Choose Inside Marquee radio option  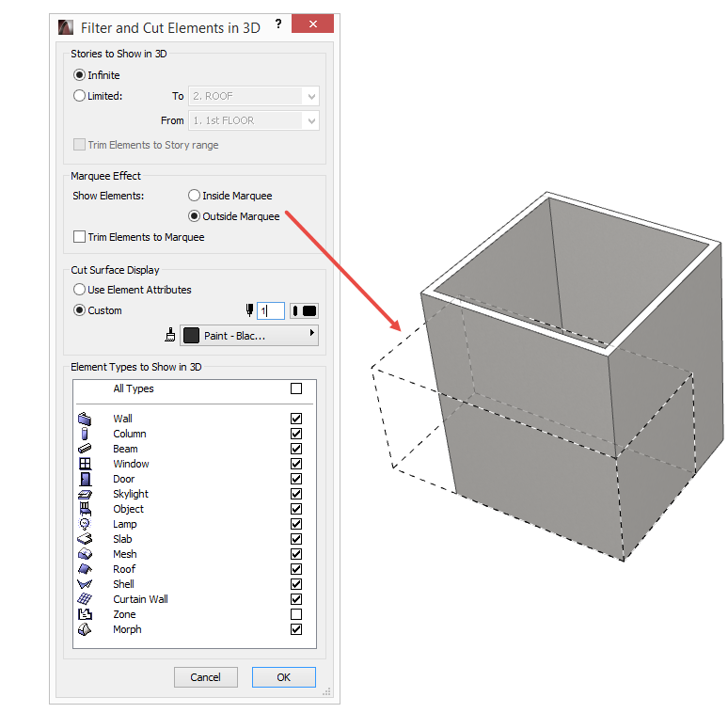point(194,196)
